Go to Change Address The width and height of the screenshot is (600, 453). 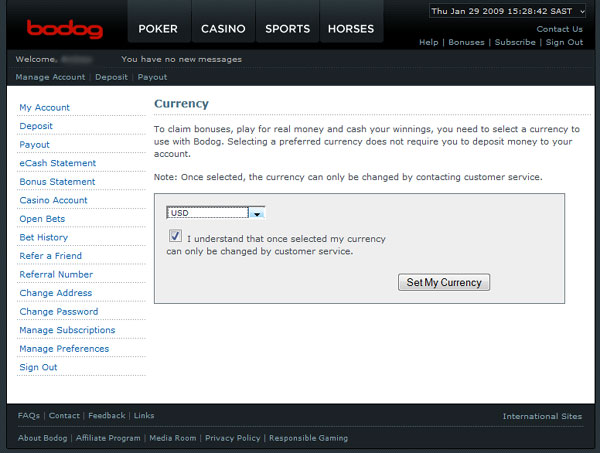55,293
